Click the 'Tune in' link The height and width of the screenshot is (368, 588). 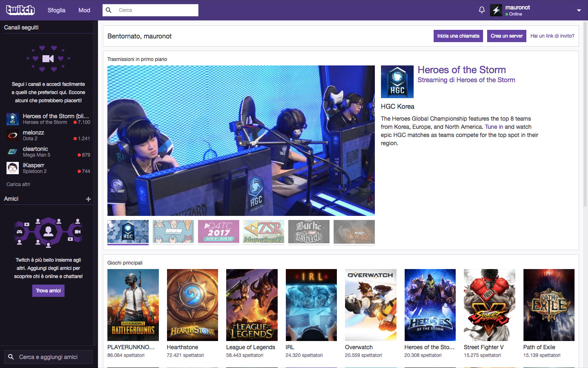[x=494, y=127]
